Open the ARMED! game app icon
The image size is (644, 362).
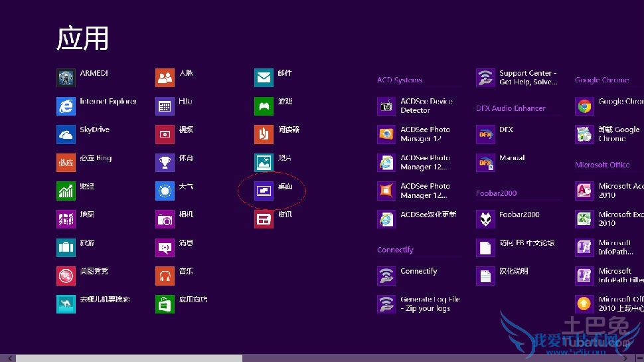point(66,78)
